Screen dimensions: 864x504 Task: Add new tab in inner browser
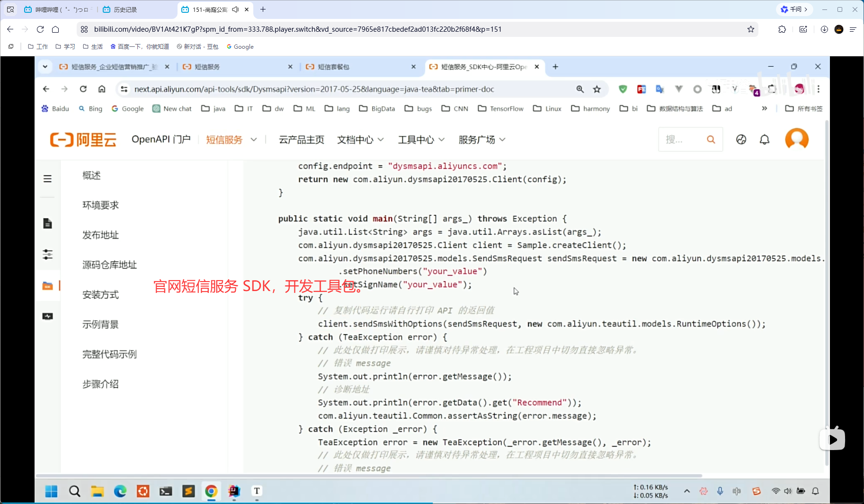pos(555,67)
